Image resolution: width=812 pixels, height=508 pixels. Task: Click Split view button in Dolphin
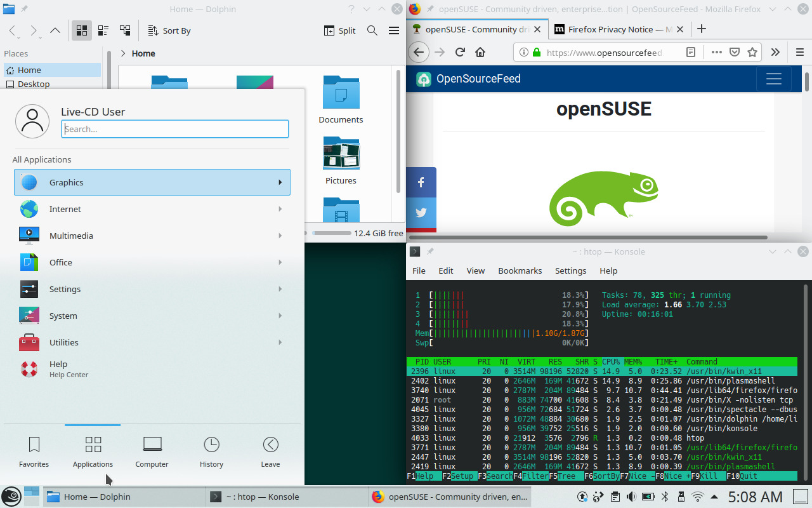click(340, 30)
